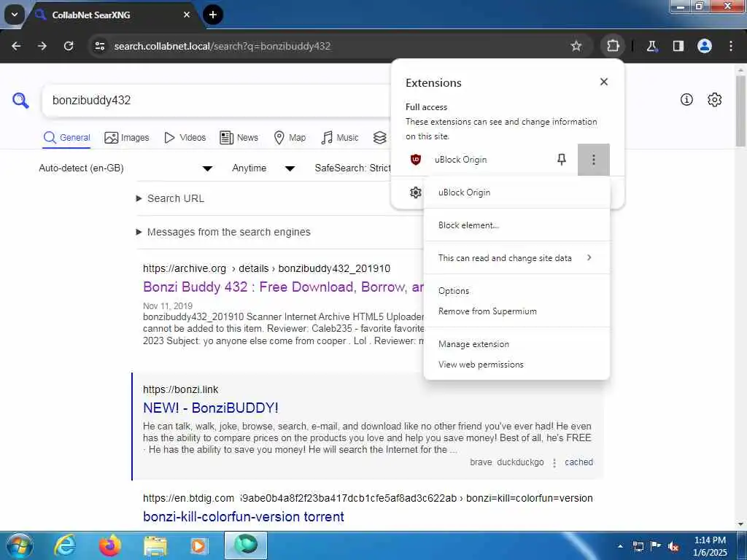The image size is (747, 560).
Task: Click the search query input field
Action: 217,100
